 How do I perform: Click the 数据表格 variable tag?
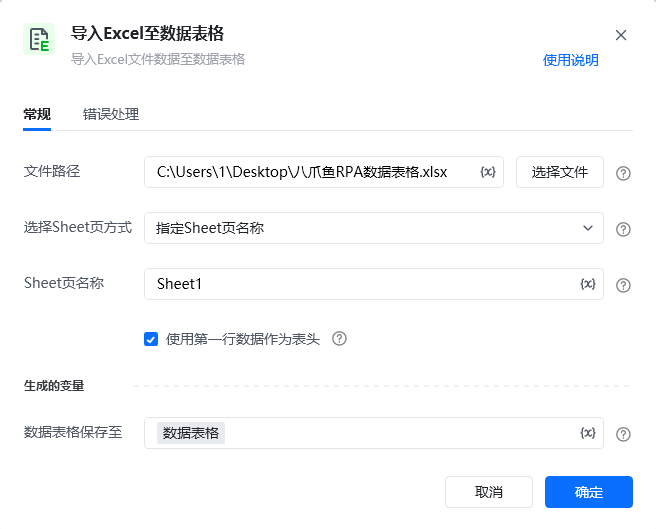191,433
